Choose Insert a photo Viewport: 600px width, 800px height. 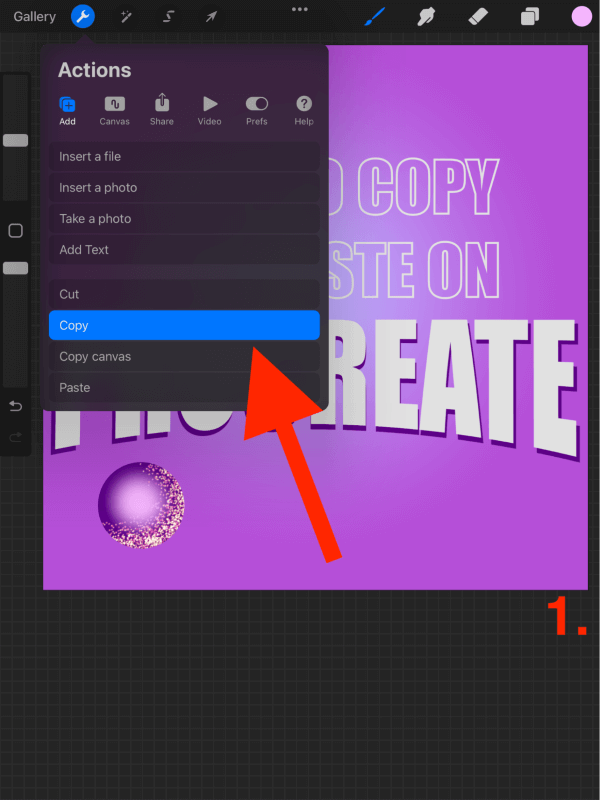184,188
